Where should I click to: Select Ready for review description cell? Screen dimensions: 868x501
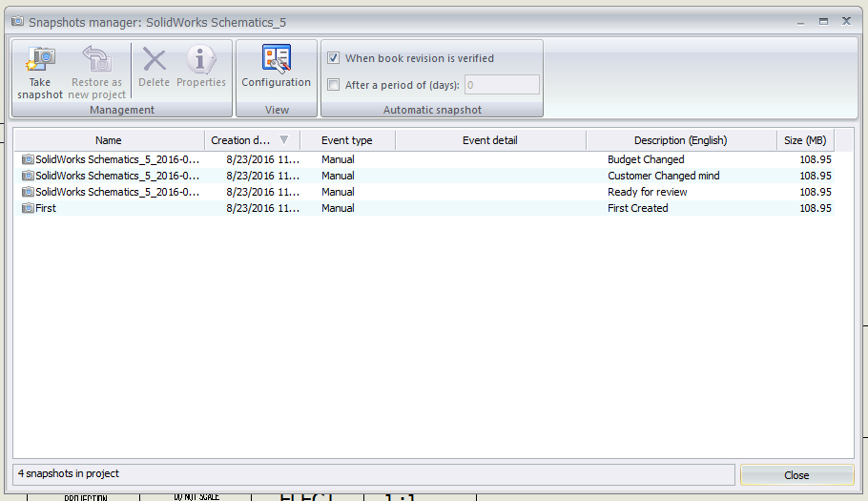pyautogui.click(x=647, y=192)
